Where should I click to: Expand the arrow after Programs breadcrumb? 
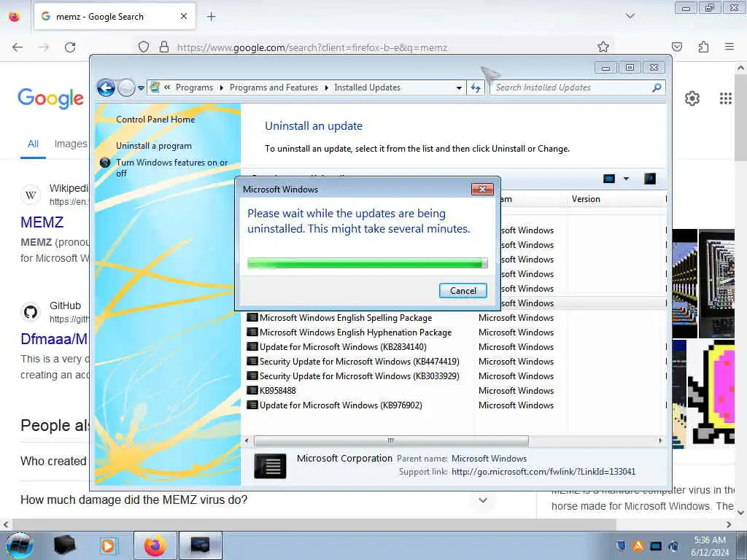222,88
